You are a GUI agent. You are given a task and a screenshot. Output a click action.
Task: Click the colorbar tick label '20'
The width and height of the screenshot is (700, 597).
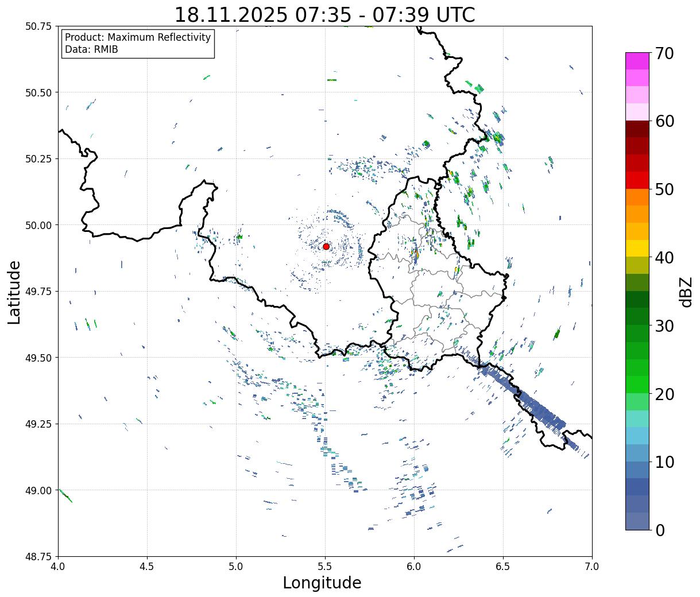coord(664,394)
